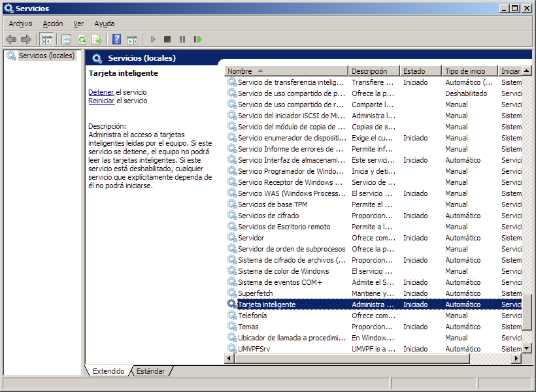Open the Acción menu
Viewport: 536px width, 392px height.
[x=53, y=24]
